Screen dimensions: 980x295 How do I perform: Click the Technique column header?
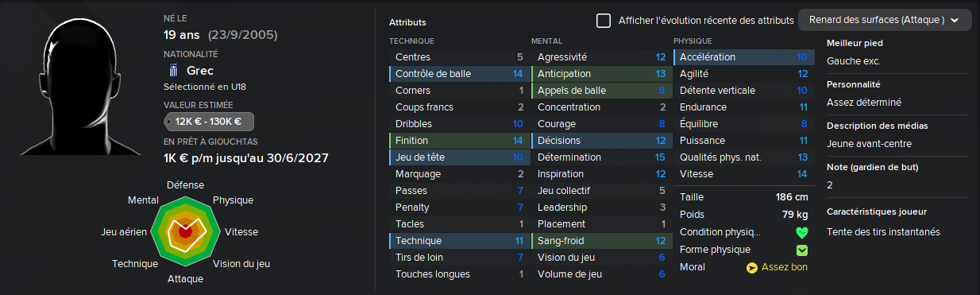(x=411, y=41)
